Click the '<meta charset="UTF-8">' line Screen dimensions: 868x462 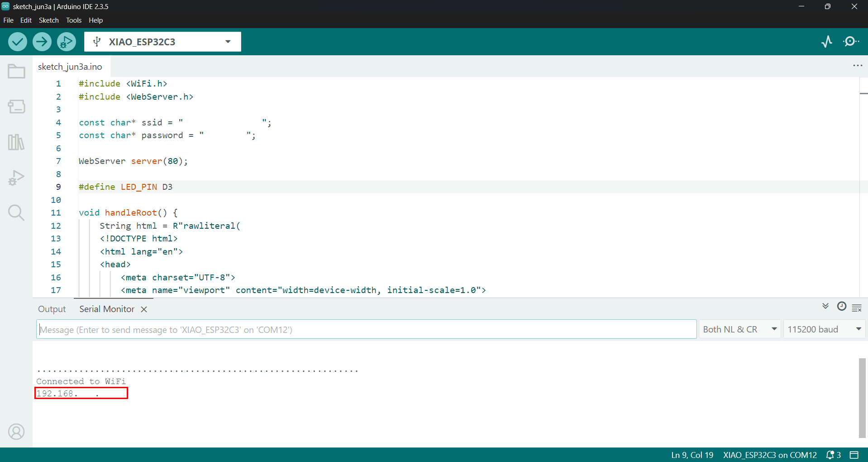[x=178, y=278]
